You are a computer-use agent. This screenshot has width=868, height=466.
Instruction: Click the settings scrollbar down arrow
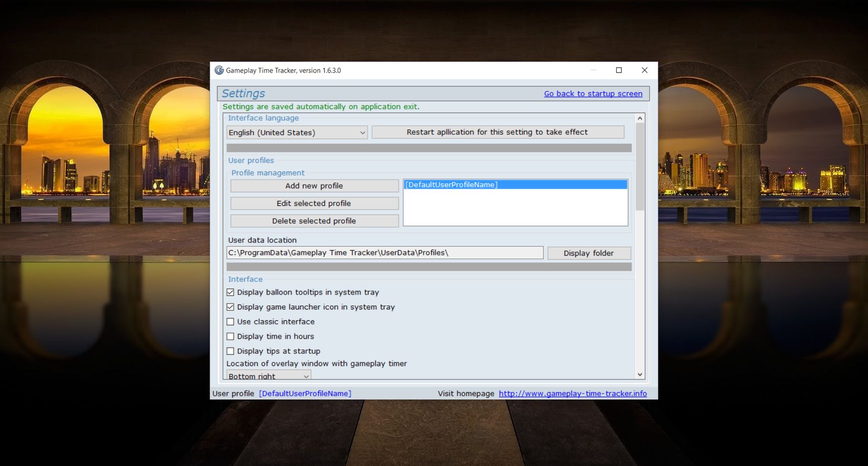click(640, 375)
